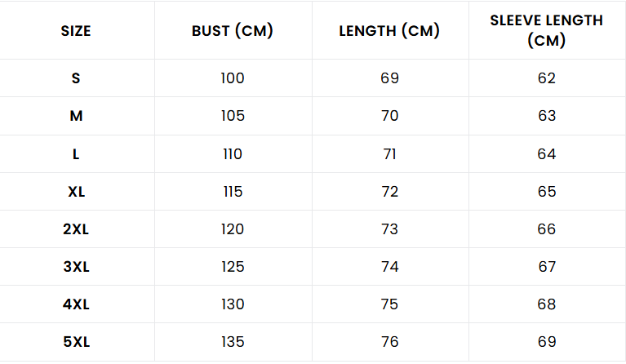The height and width of the screenshot is (364, 626).
Task: Select the M size row label
Action: click(x=76, y=116)
